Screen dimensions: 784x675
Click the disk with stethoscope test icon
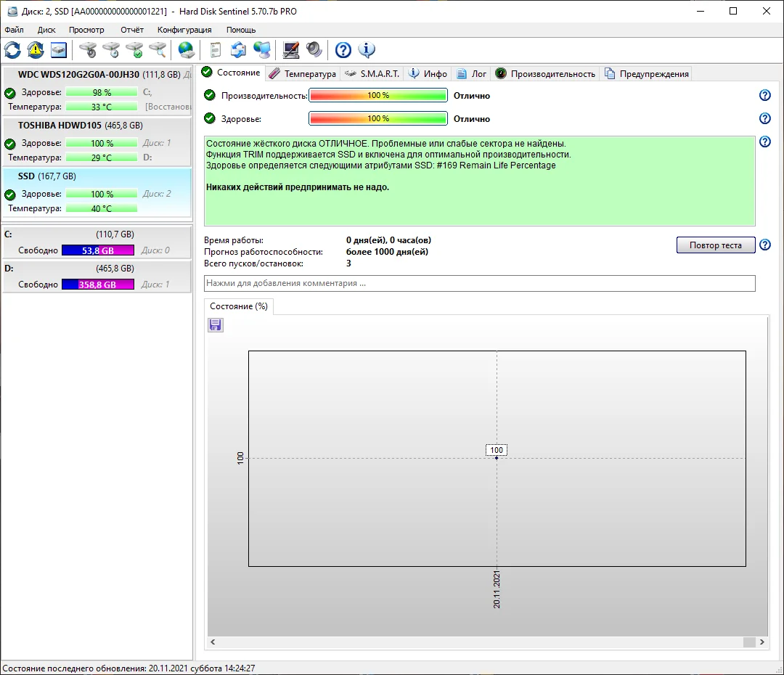point(88,50)
